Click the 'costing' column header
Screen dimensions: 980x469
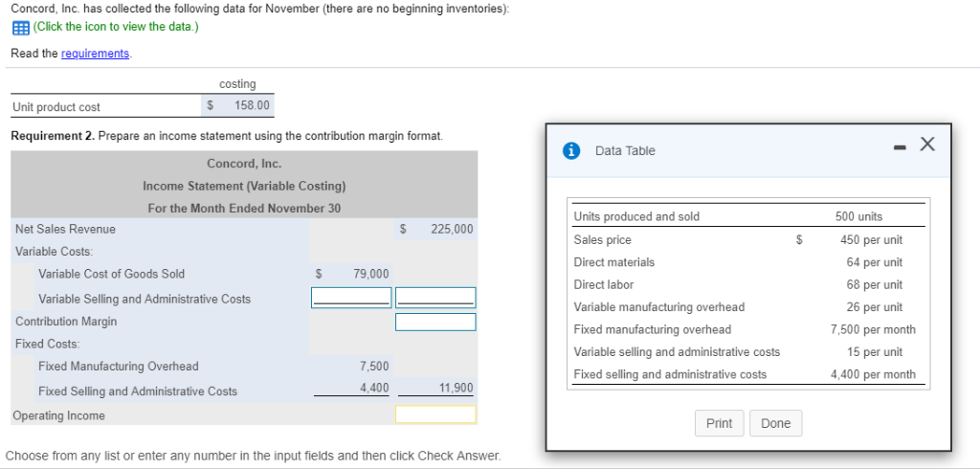coord(237,84)
